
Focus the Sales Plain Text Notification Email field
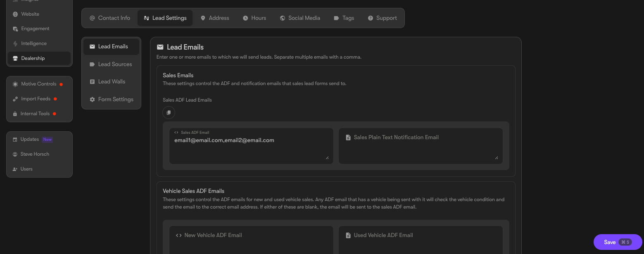(421, 146)
